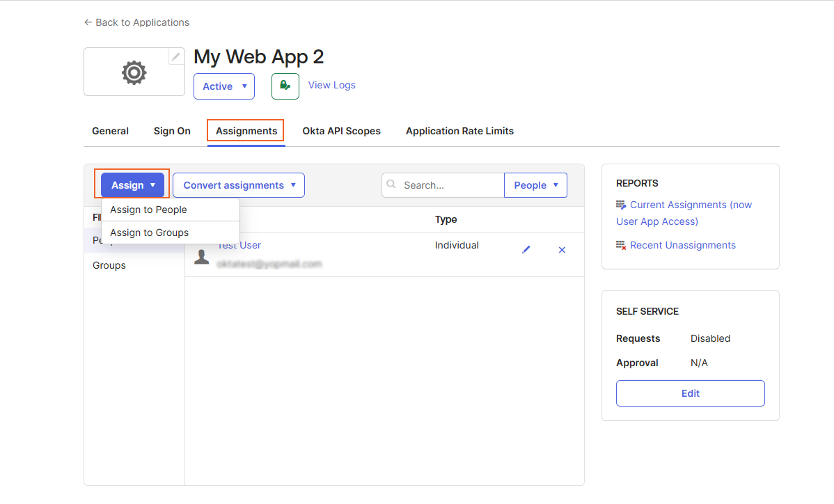Viewport: 834px width, 504px height.
Task: Focus the assignments Search input field
Action: tap(449, 185)
